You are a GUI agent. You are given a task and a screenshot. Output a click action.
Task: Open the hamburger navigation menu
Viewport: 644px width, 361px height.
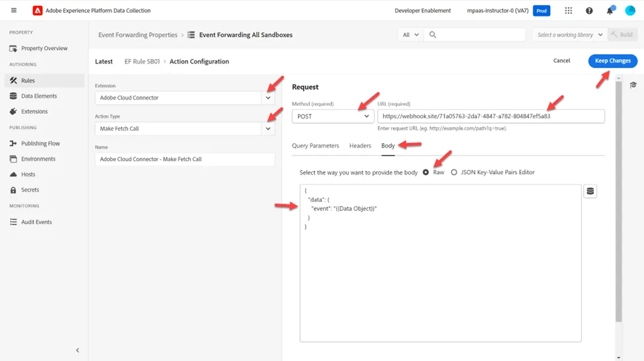coord(14,11)
